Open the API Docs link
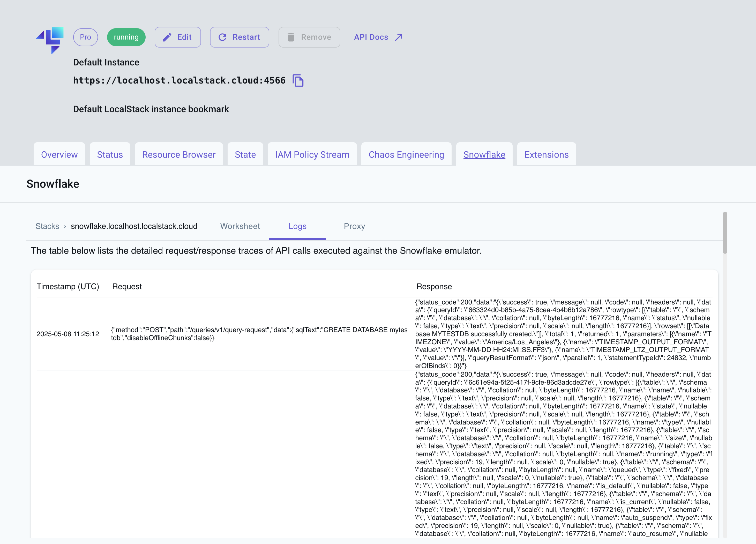Image resolution: width=756 pixels, height=544 pixels. [371, 37]
